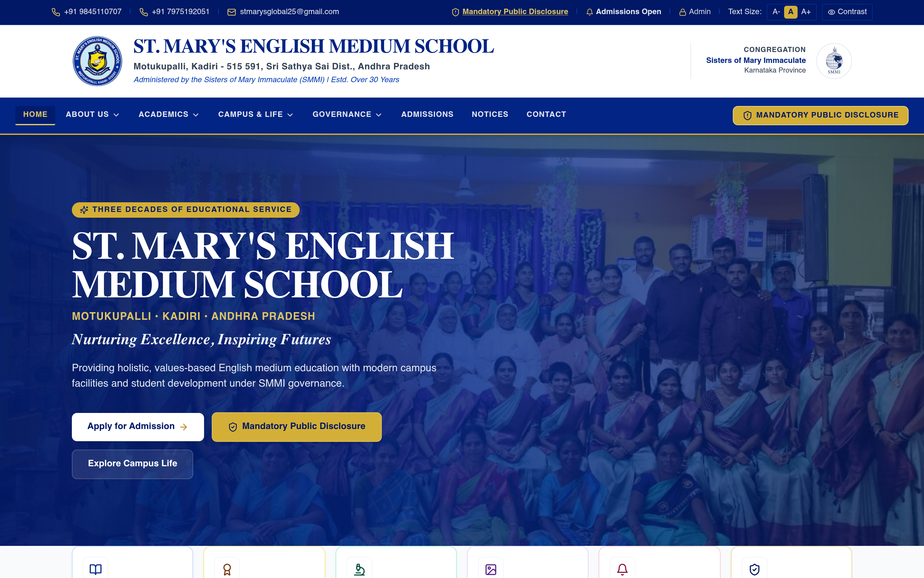Open the Governance dropdown menu
Viewport: 924px width, 578px height.
(347, 115)
